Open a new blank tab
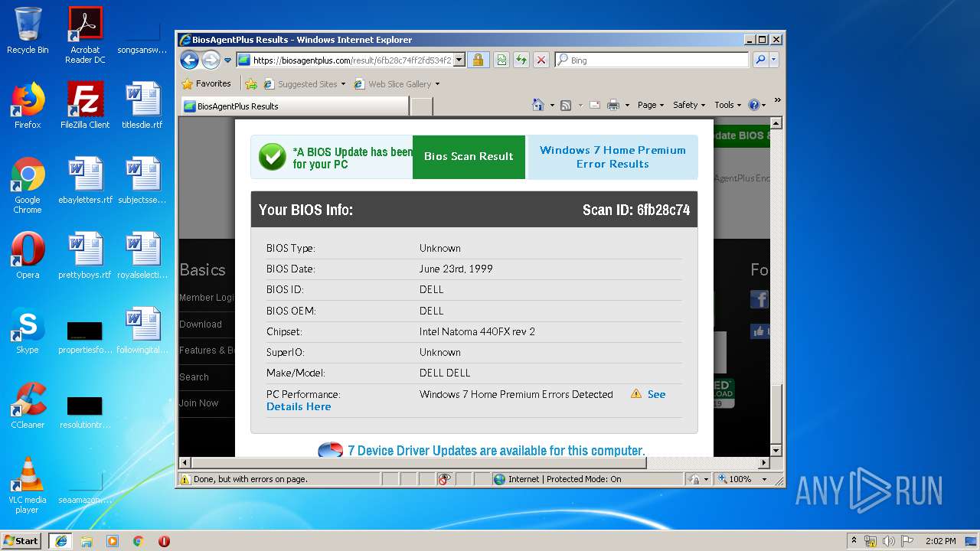 click(422, 106)
